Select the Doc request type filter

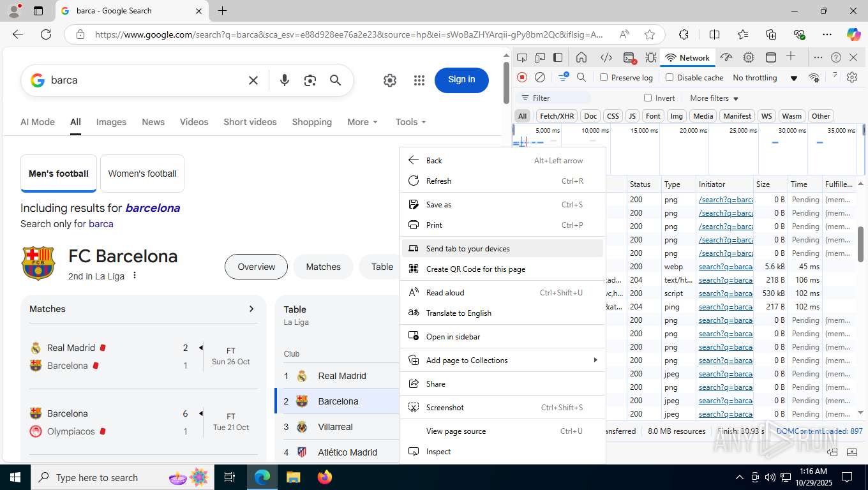point(590,116)
